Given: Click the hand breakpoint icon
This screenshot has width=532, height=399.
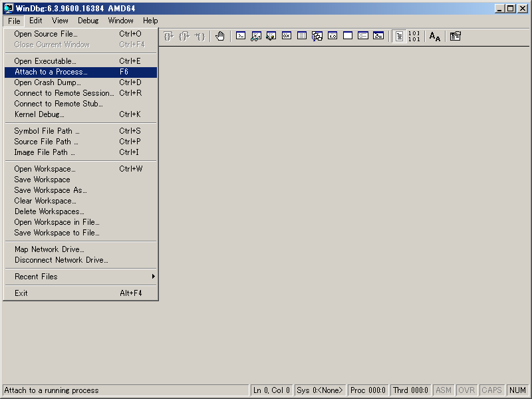Looking at the screenshot, I should click(220, 36).
